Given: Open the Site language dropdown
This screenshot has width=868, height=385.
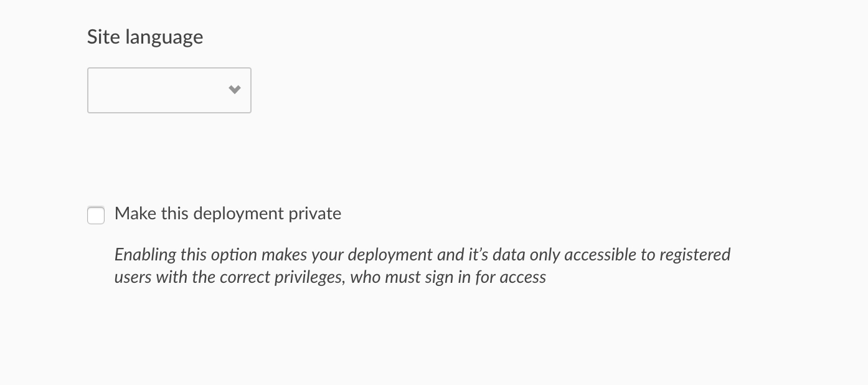Looking at the screenshot, I should (169, 90).
